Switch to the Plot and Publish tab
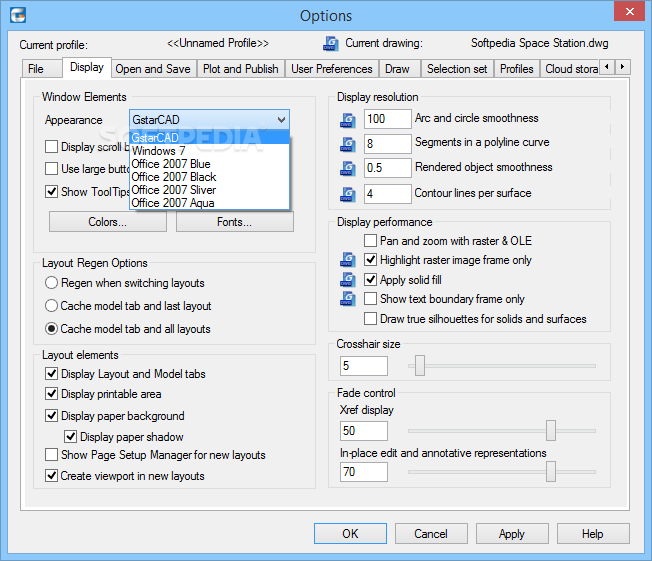Screen dimensions: 652x561 click(241, 69)
